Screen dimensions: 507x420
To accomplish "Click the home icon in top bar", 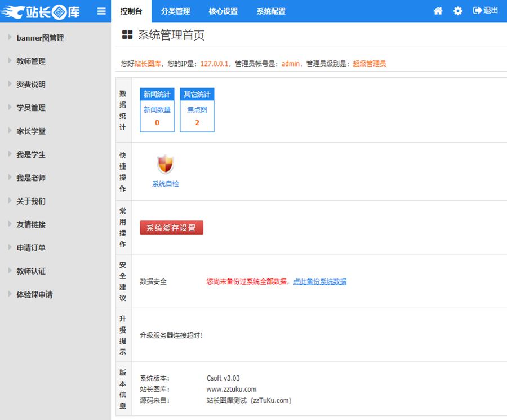I will coord(438,11).
